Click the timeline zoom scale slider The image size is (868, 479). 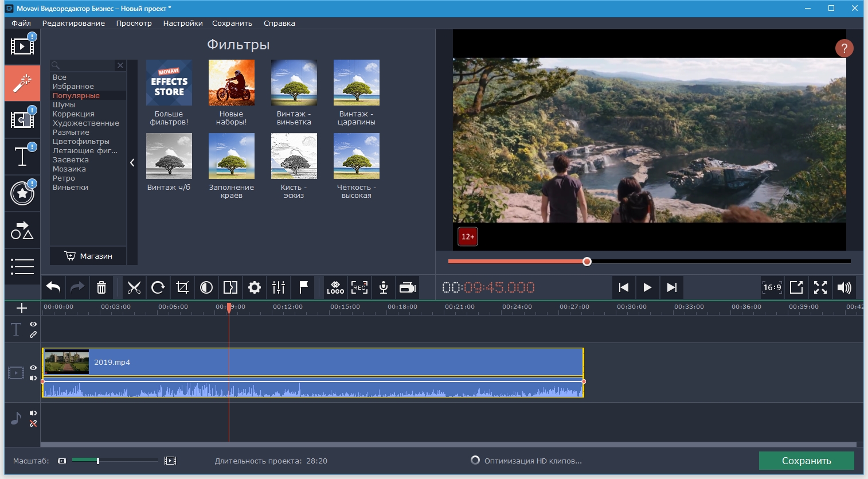point(98,461)
